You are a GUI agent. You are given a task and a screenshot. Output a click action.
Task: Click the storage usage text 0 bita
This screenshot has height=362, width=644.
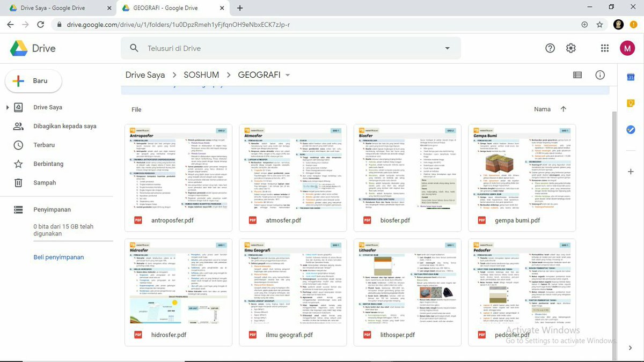[63, 230]
